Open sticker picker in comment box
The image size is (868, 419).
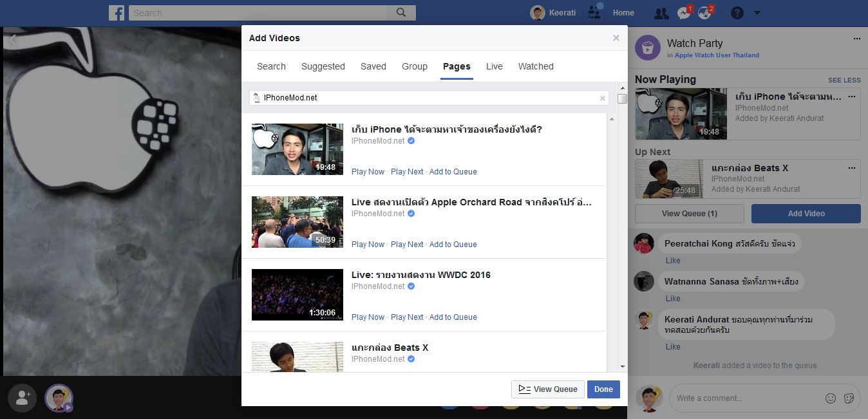849,398
